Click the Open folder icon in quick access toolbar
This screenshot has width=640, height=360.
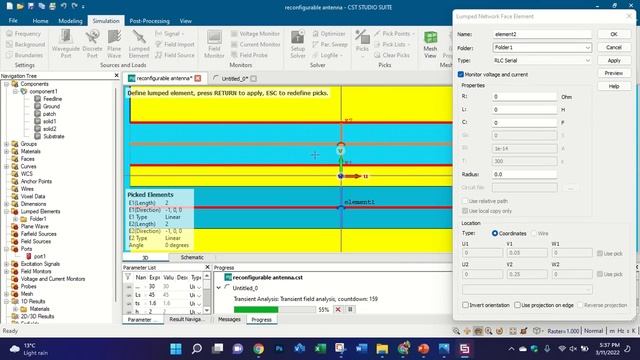[x=20, y=6]
